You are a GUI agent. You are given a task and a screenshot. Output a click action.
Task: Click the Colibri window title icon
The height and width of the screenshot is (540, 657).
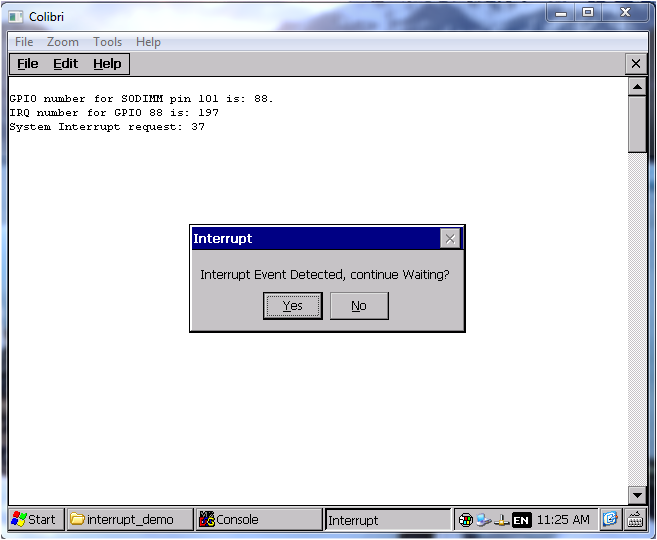coord(16,17)
